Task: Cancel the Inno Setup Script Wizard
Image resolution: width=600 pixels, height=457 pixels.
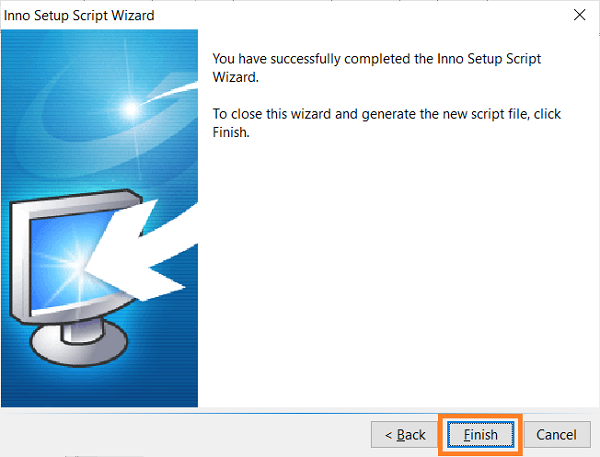Action: click(x=557, y=434)
